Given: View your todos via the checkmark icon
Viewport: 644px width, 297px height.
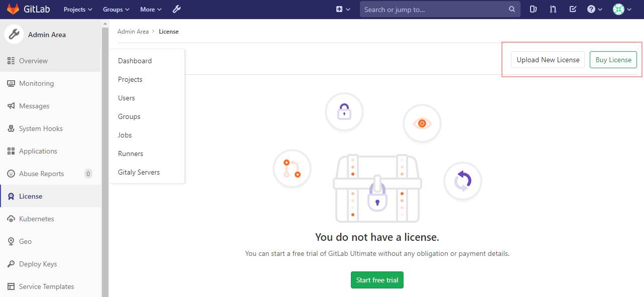Looking at the screenshot, I should pos(572,9).
